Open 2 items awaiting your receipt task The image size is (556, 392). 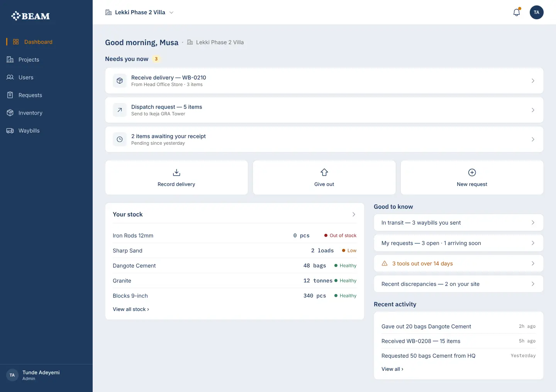(x=324, y=139)
